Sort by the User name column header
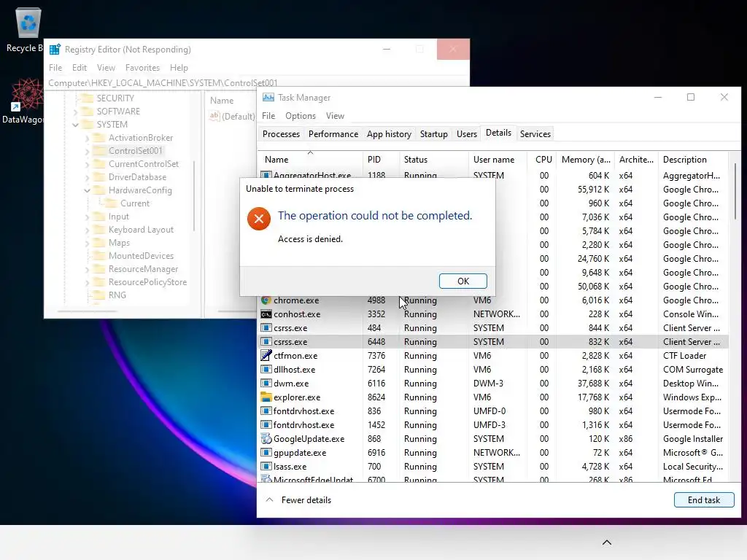This screenshot has height=560, width=747. (x=498, y=160)
